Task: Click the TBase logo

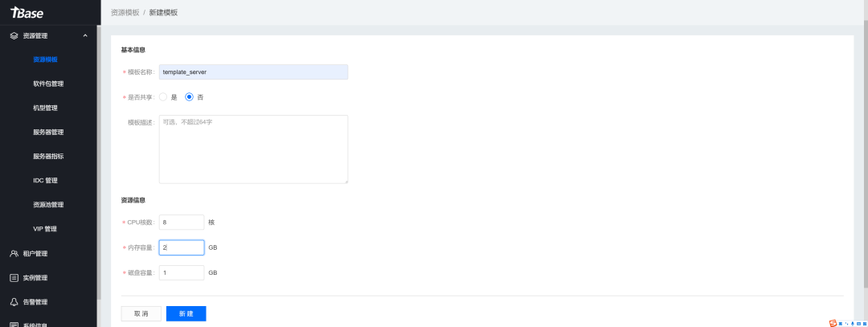Action: pos(27,13)
